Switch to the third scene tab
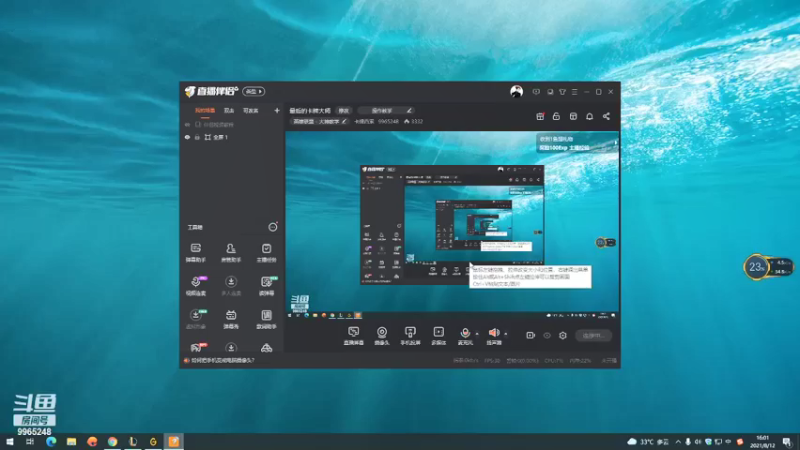This screenshot has width=800, height=450. pos(251,111)
